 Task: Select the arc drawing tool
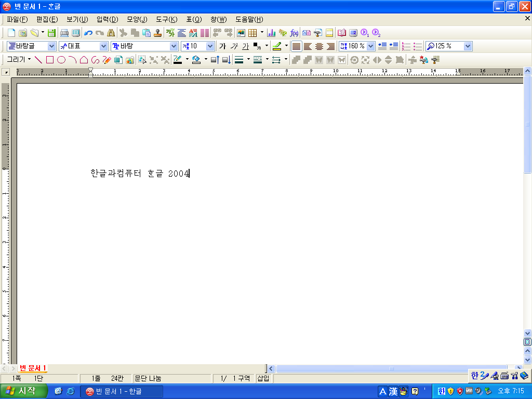tap(73, 60)
